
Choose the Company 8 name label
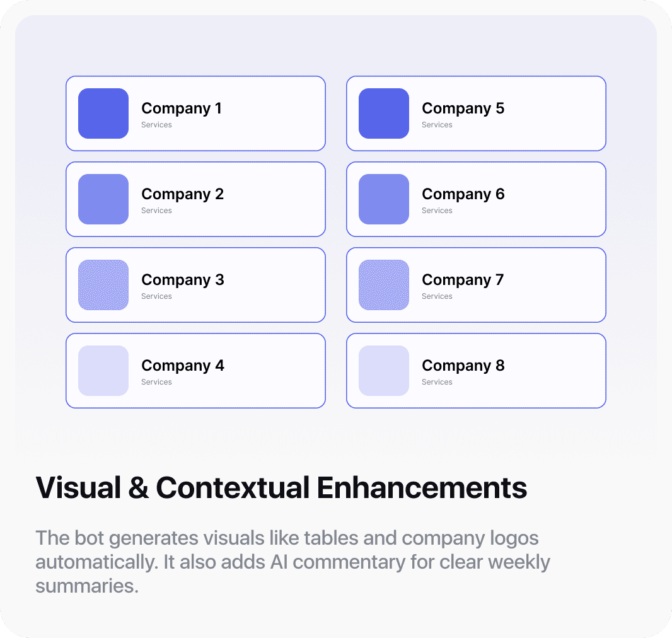tap(463, 366)
